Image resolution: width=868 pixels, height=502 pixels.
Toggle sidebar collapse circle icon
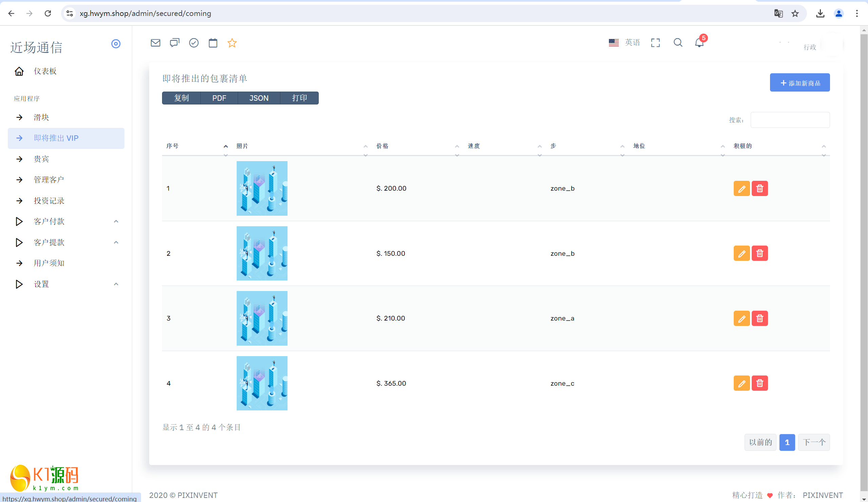tap(116, 44)
